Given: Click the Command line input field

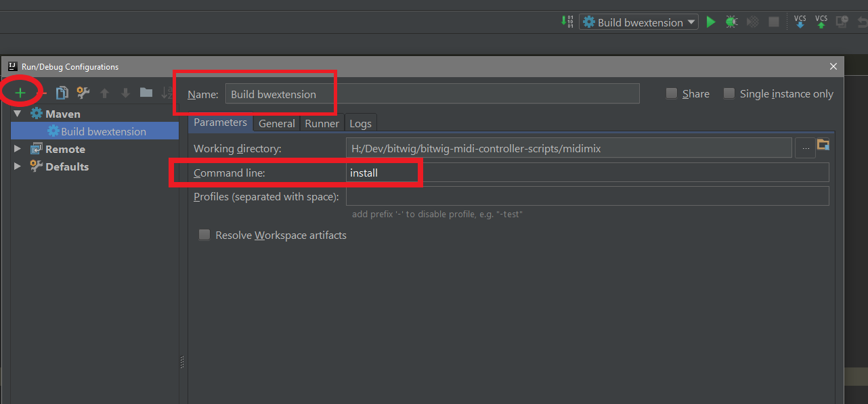Looking at the screenshot, I should coord(587,173).
